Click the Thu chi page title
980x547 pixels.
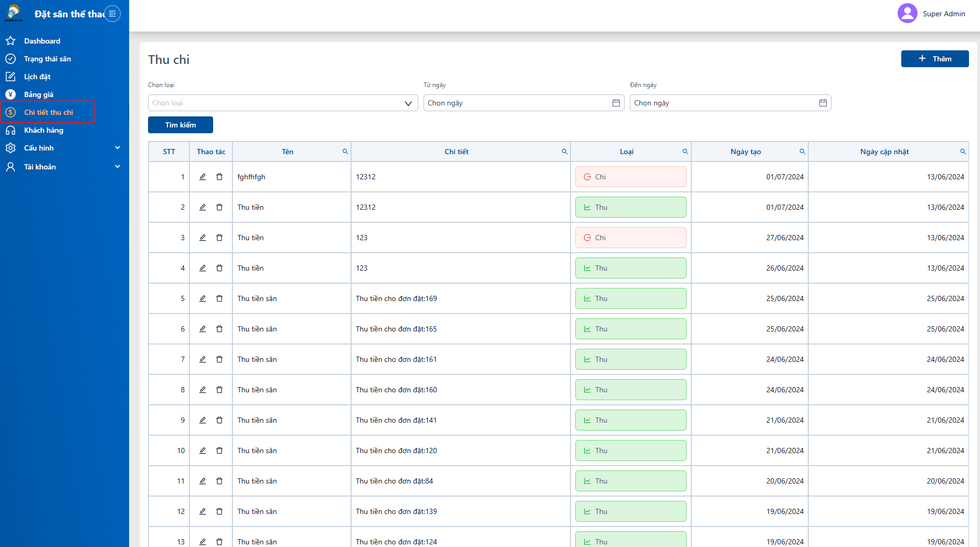(x=168, y=60)
